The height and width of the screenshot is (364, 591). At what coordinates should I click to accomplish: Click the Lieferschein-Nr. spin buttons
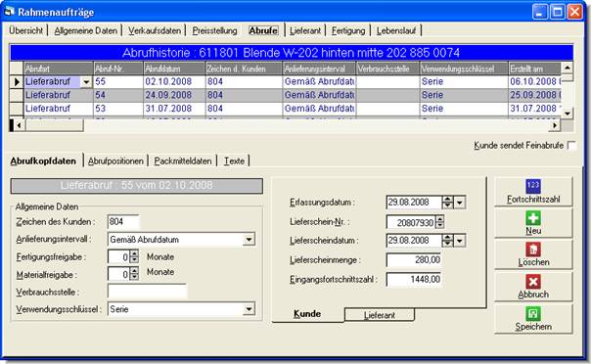pos(439,222)
